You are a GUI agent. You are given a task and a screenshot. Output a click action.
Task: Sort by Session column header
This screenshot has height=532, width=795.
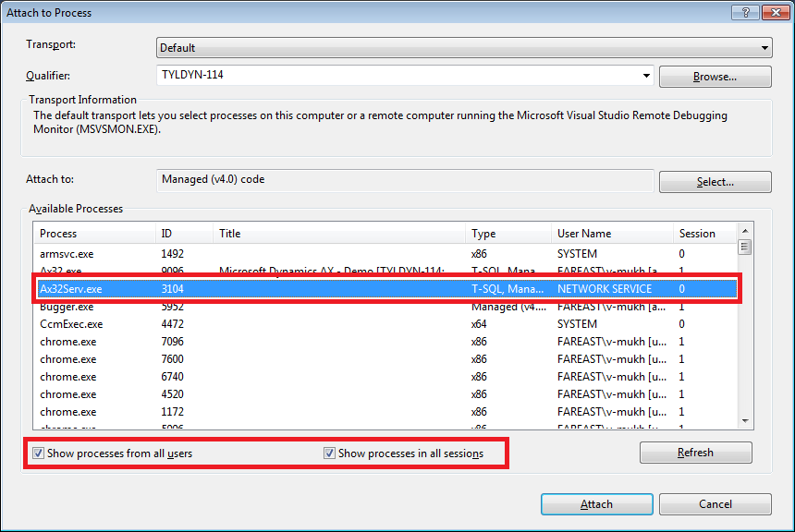tap(703, 234)
